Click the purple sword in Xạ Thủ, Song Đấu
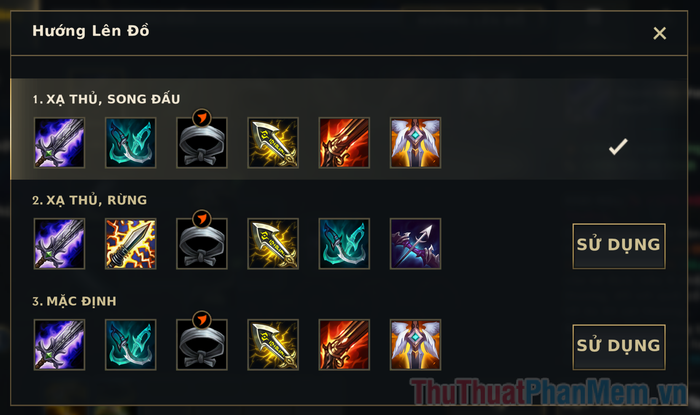 pyautogui.click(x=59, y=143)
